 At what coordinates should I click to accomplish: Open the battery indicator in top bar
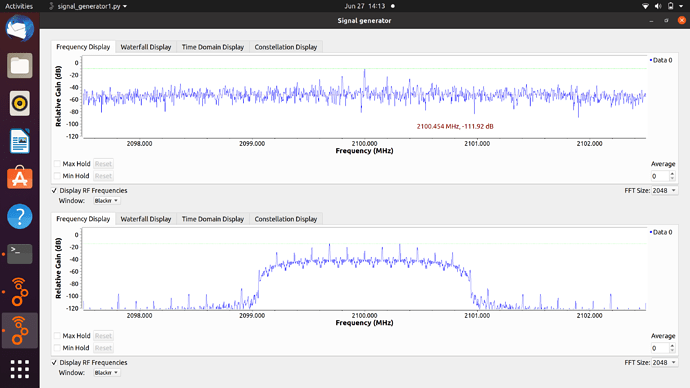point(671,6)
